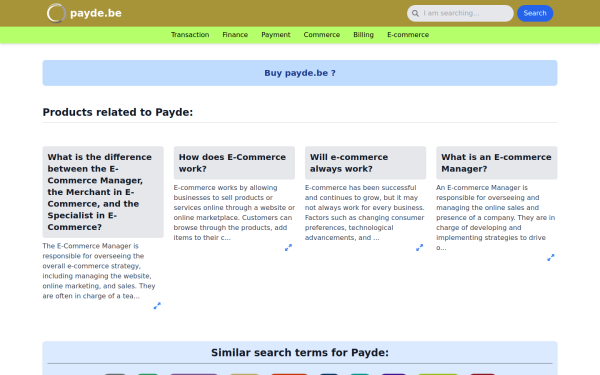Expand the 'Will e-commerce always work?' card icon
Screen dimensions: 600x375
click(x=420, y=248)
